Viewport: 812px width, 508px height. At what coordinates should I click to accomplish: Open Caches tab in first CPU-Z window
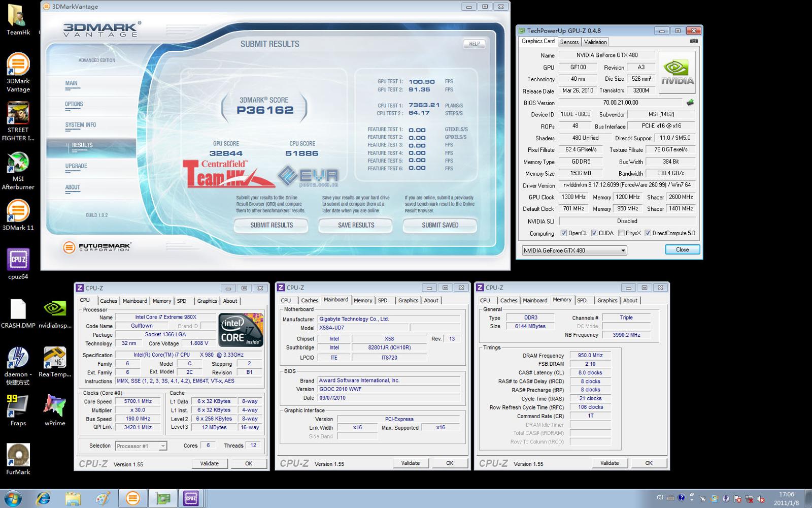pyautogui.click(x=108, y=301)
